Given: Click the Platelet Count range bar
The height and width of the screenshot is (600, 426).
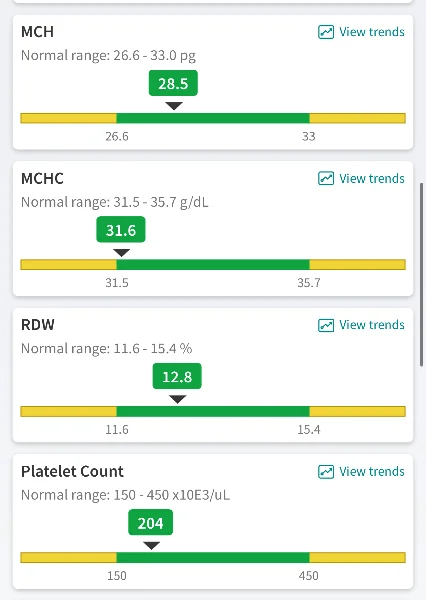Looking at the screenshot, I should coord(213,558).
